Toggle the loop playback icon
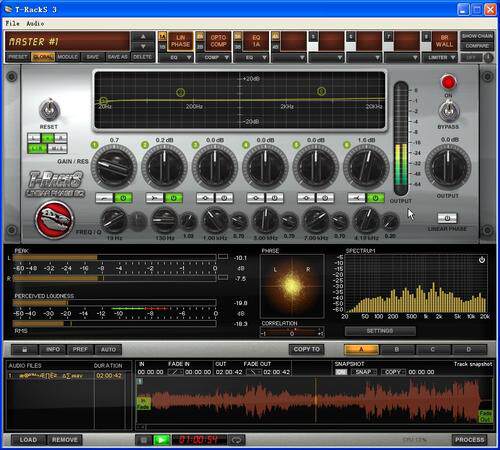 (x=236, y=440)
